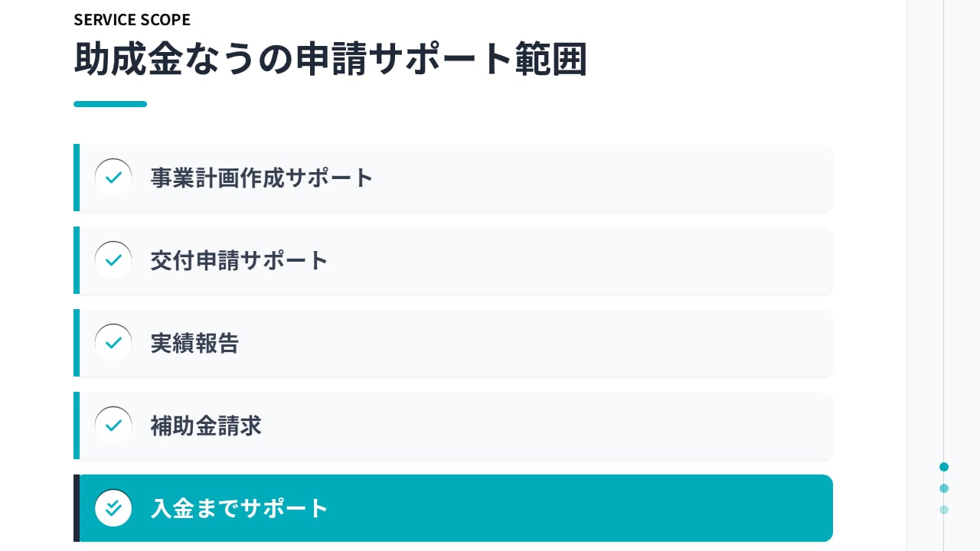Click the 補助金請求 list card
This screenshot has height=551, width=980.
click(x=490, y=425)
